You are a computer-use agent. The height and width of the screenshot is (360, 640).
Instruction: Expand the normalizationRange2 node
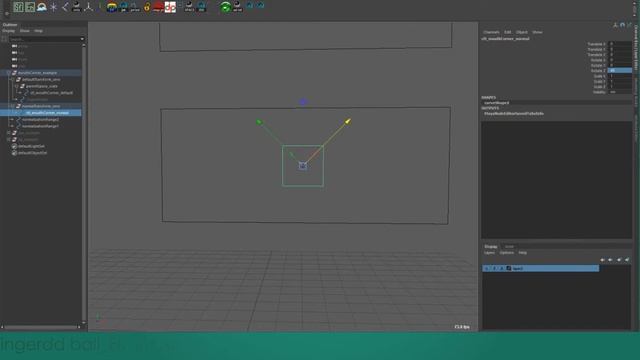pyautogui.click(x=13, y=120)
